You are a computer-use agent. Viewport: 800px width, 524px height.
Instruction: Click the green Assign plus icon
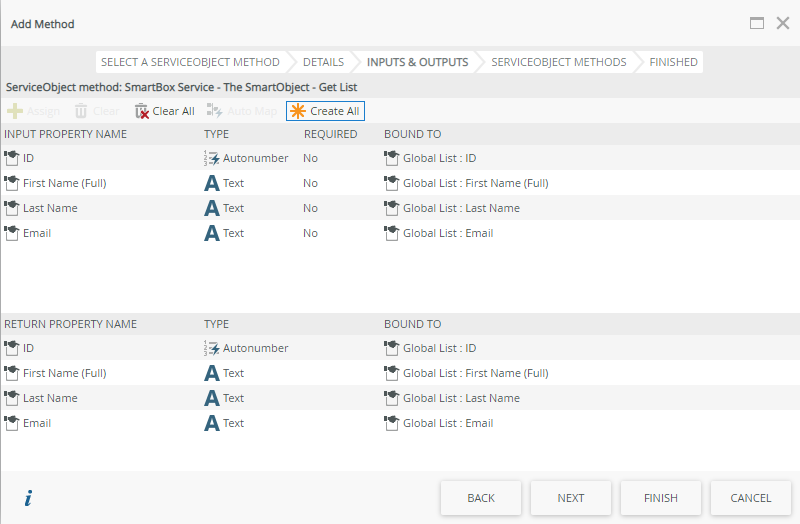[15, 111]
